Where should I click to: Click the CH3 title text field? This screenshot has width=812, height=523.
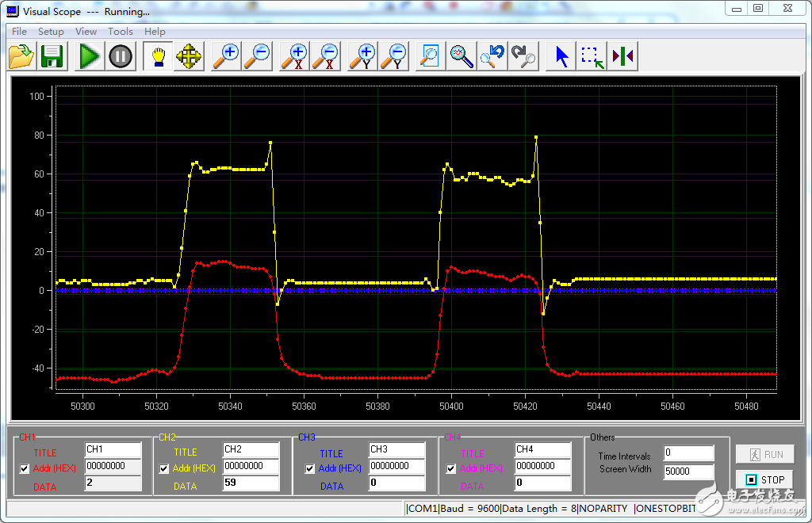click(396, 449)
